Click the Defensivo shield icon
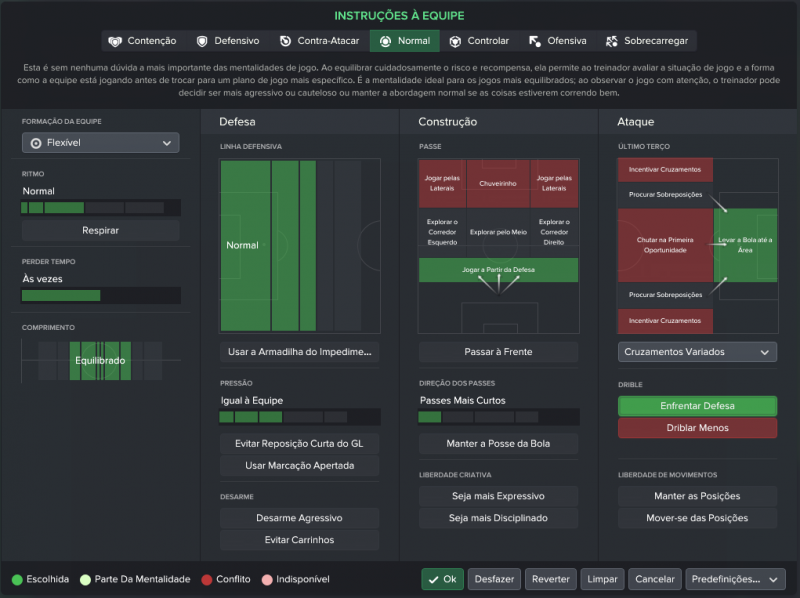Viewport: 800px width, 598px height. (x=202, y=41)
